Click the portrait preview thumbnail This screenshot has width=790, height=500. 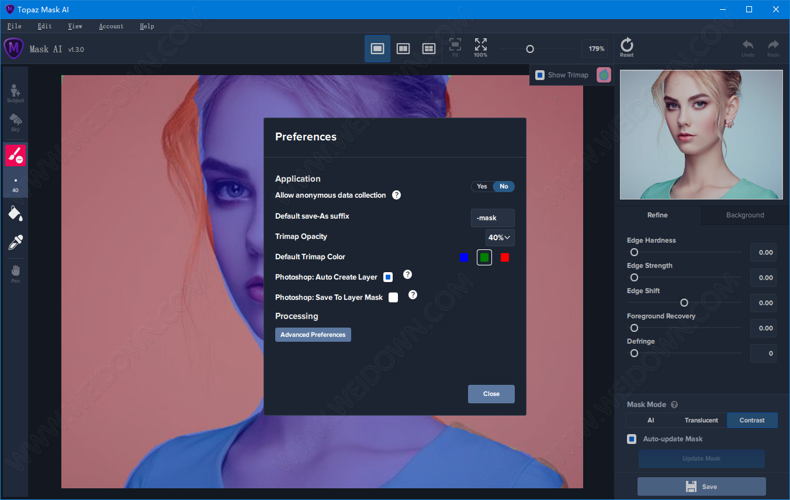701,135
